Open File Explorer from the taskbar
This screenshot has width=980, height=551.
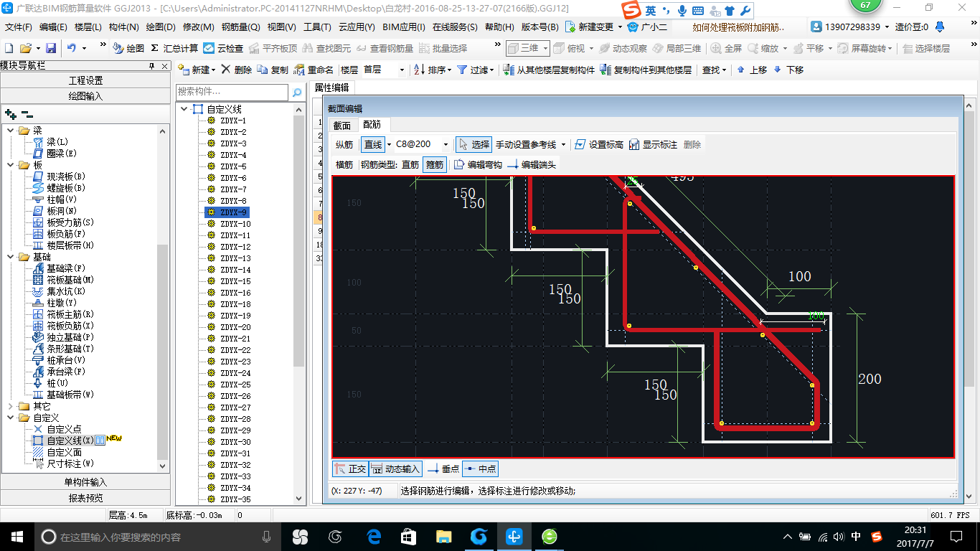pos(444,536)
